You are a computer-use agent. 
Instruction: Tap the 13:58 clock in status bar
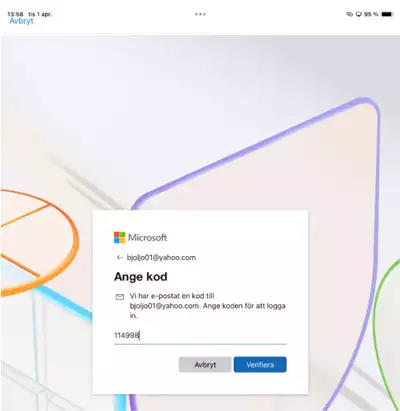click(15, 14)
